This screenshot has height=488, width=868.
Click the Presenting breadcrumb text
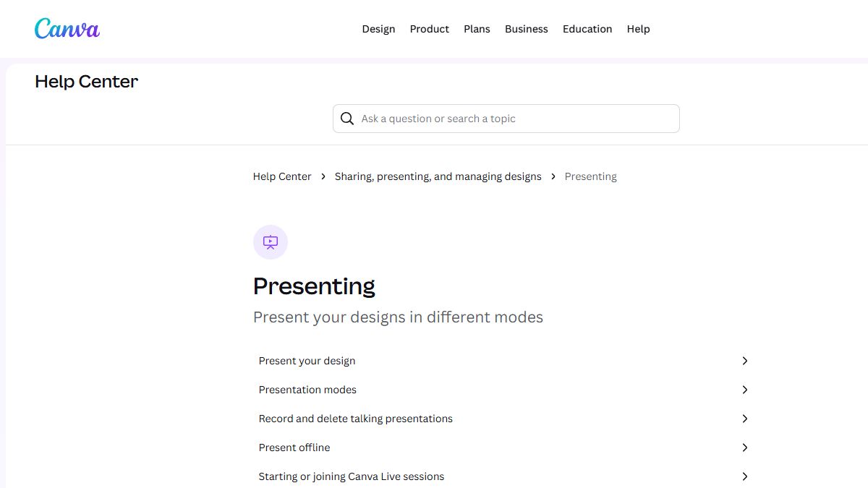(591, 176)
